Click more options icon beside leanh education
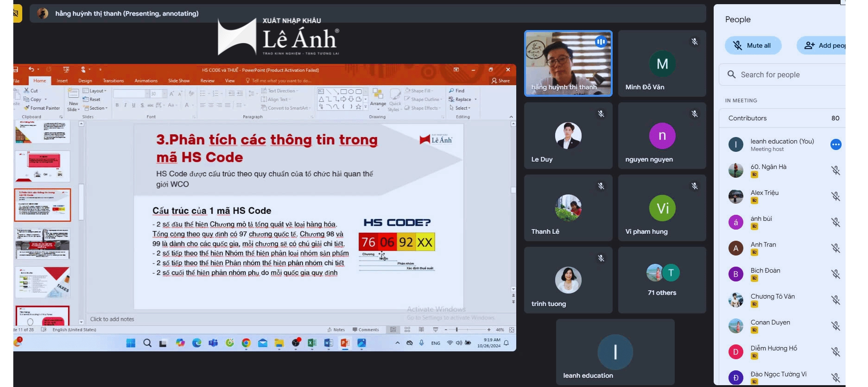Image resolution: width=868 pixels, height=387 pixels. point(836,145)
